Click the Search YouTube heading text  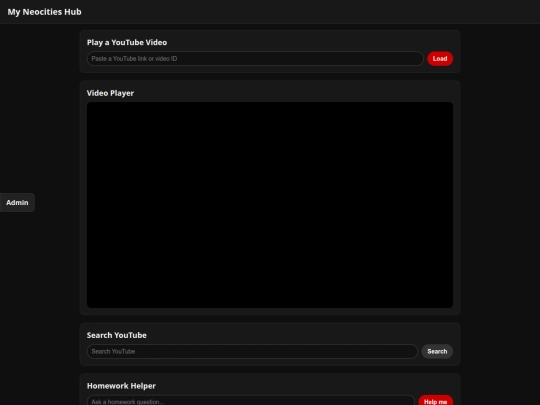pos(116,335)
